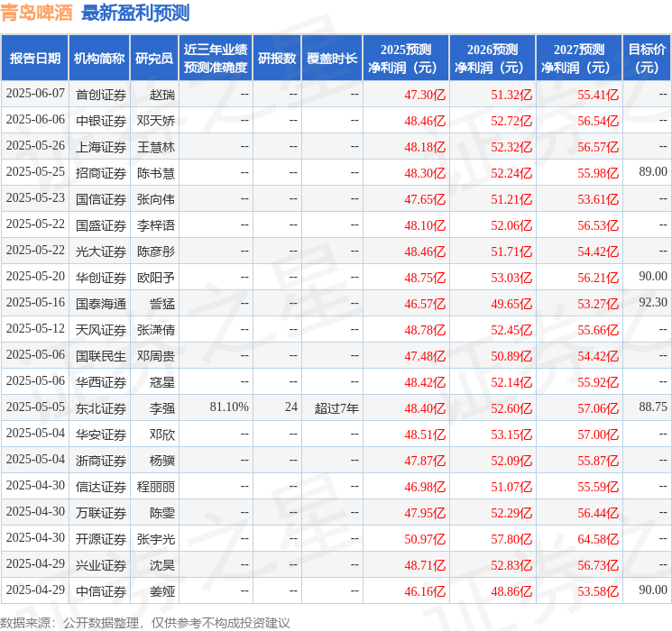Click the institution 光大证券
Viewport: 672px width, 631px height.
click(x=101, y=251)
